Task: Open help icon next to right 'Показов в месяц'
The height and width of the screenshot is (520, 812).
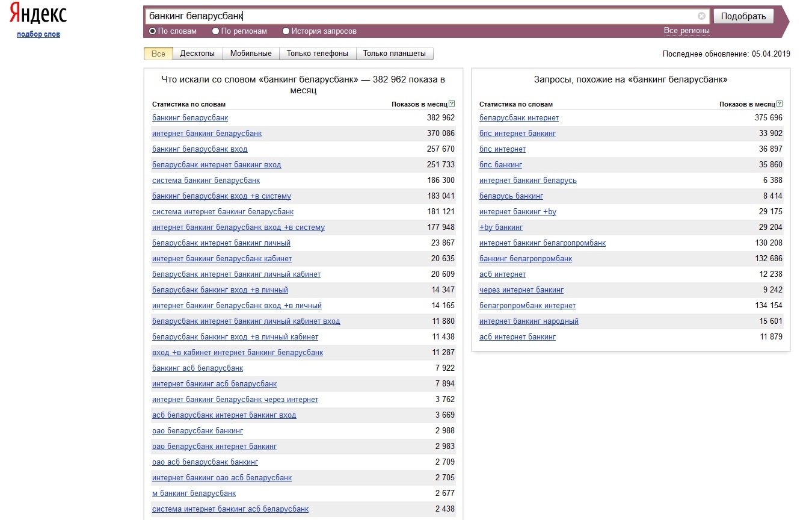Action: [780, 104]
